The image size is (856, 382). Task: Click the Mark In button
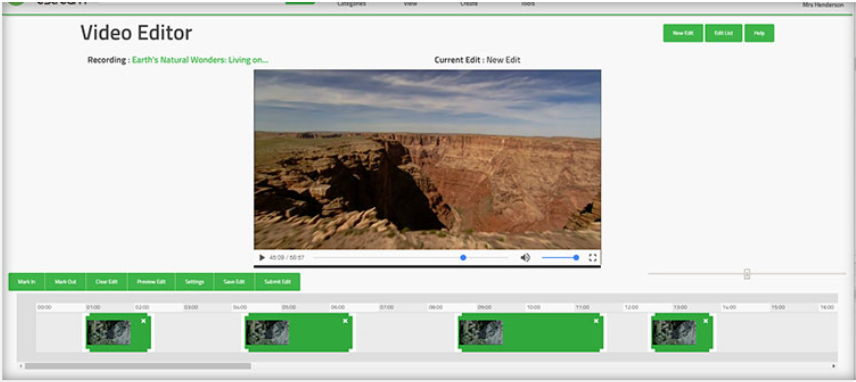tap(27, 282)
